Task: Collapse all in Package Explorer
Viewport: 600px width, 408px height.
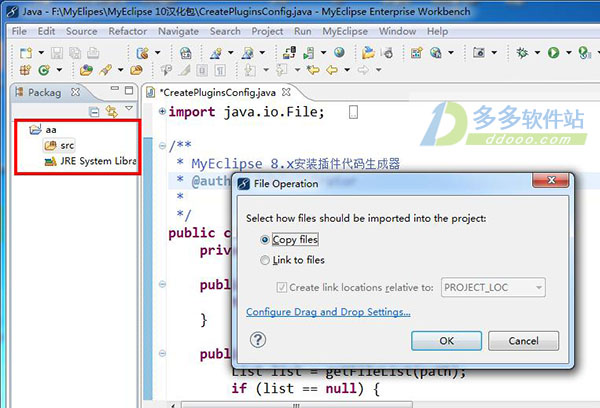Action: (x=94, y=112)
